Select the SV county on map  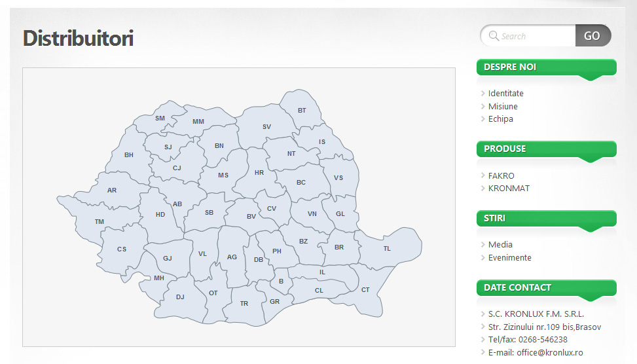[x=266, y=127]
